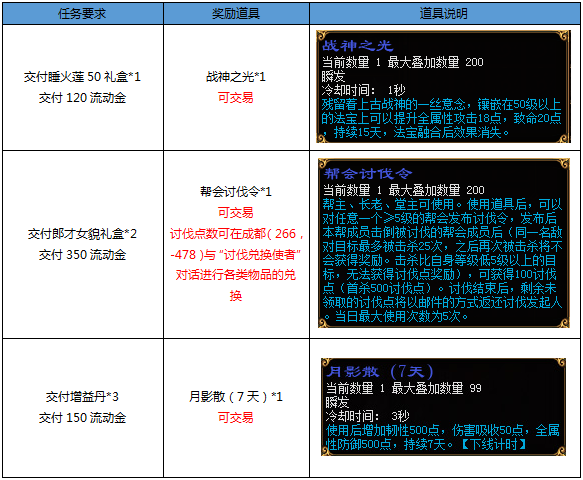Viewport: 583px width, 480px height.
Task: Click the 帮会讨伐令 title in tooltip
Action: point(368,173)
